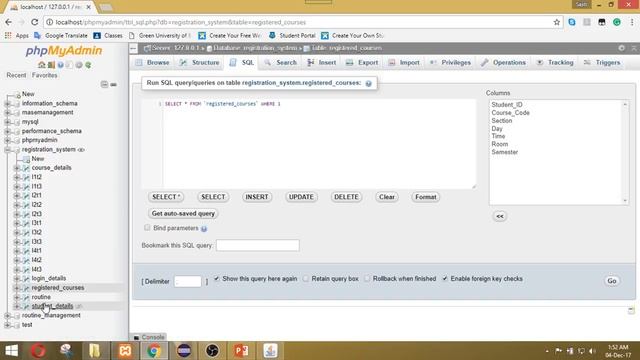
Task: Bookmark page with the star icon
Action: pyautogui.click(x=557, y=22)
